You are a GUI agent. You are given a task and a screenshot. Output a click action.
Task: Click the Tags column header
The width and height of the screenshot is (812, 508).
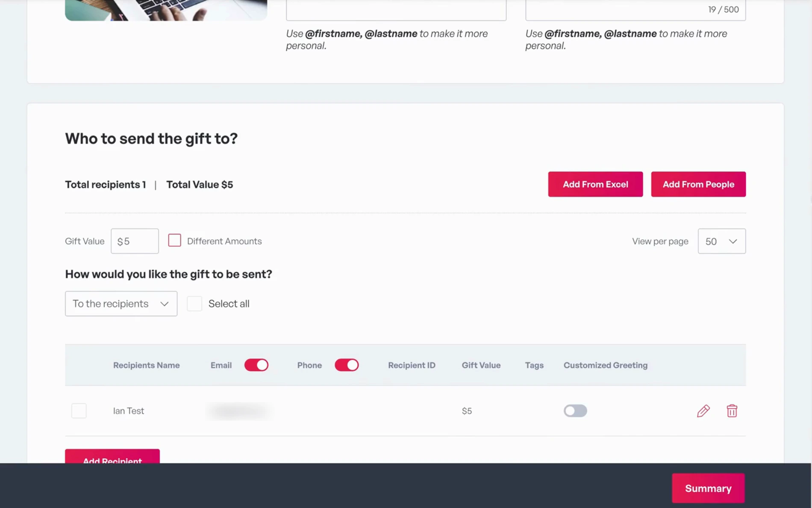coord(534,365)
